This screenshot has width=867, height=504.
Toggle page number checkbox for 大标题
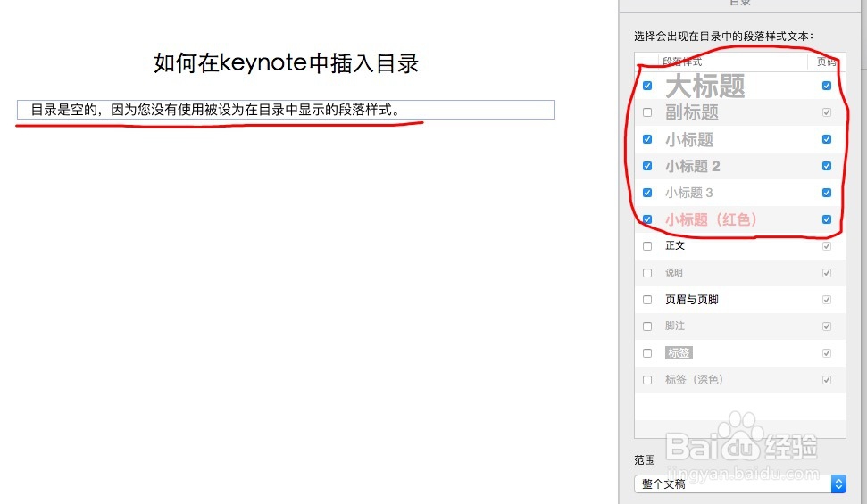827,86
